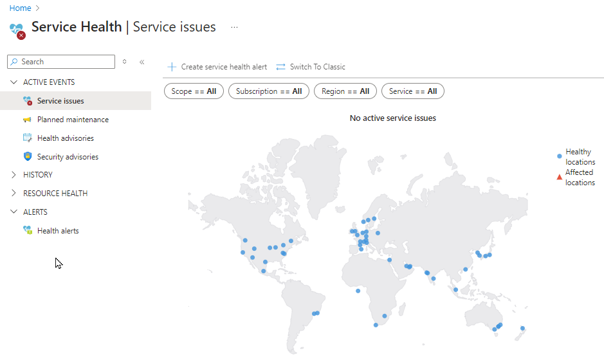Open the Scope == All filter
The height and width of the screenshot is (364, 604).
click(x=194, y=91)
